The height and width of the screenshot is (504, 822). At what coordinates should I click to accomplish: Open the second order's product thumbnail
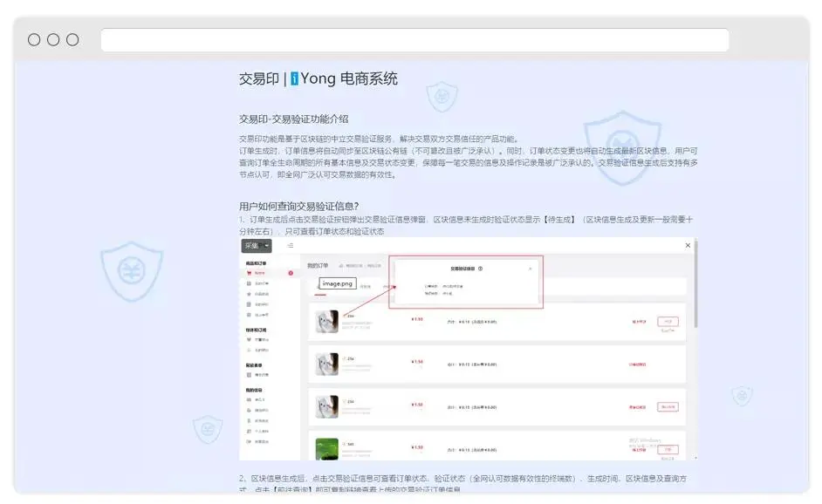click(326, 364)
